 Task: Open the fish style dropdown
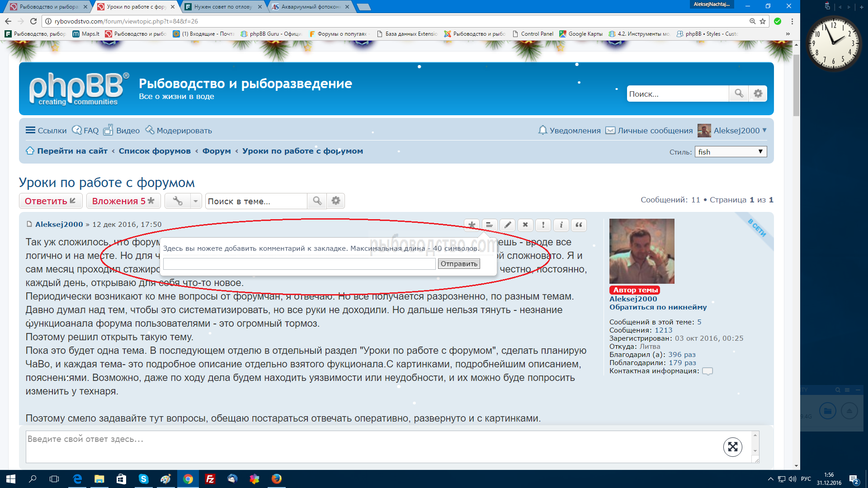pos(731,152)
